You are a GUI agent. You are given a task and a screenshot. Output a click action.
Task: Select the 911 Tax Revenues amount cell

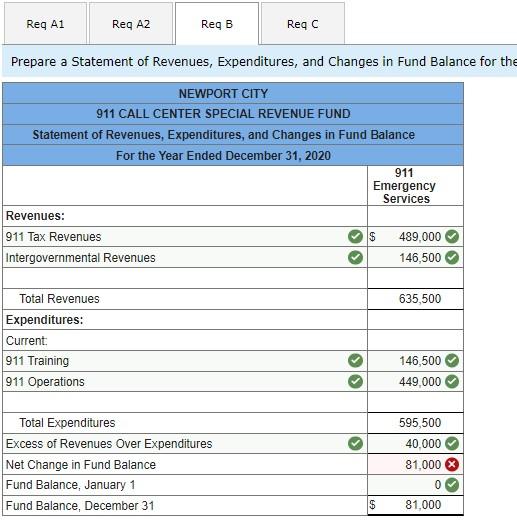tap(415, 237)
